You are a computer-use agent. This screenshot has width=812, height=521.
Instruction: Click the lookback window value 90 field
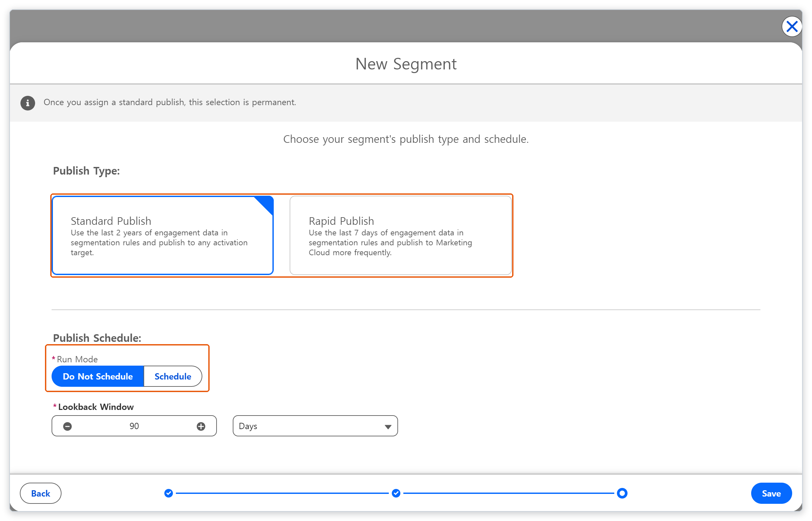click(134, 426)
